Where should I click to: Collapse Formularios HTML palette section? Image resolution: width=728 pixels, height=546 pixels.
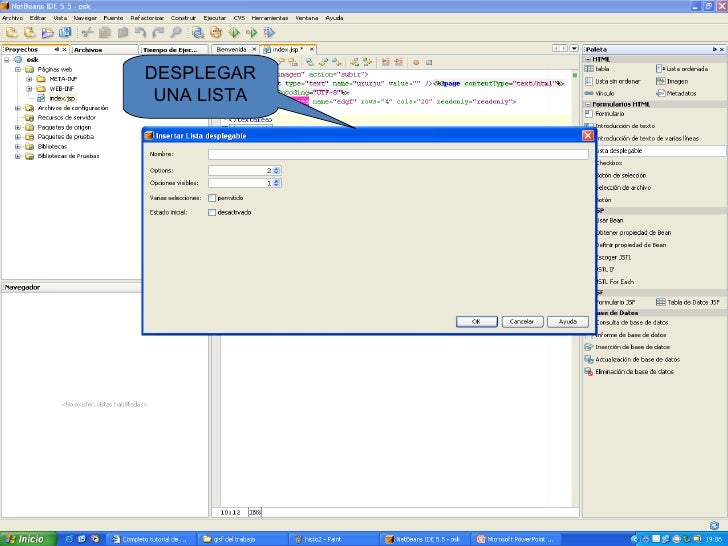[x=588, y=104]
